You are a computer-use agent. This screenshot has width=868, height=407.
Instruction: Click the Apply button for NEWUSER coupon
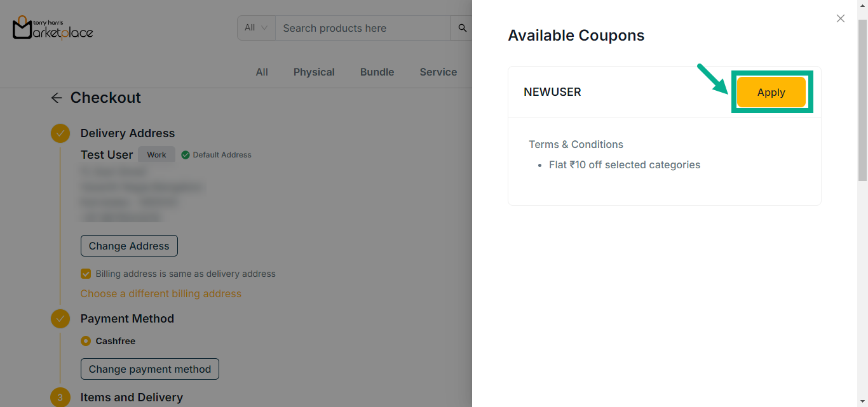pyautogui.click(x=771, y=92)
